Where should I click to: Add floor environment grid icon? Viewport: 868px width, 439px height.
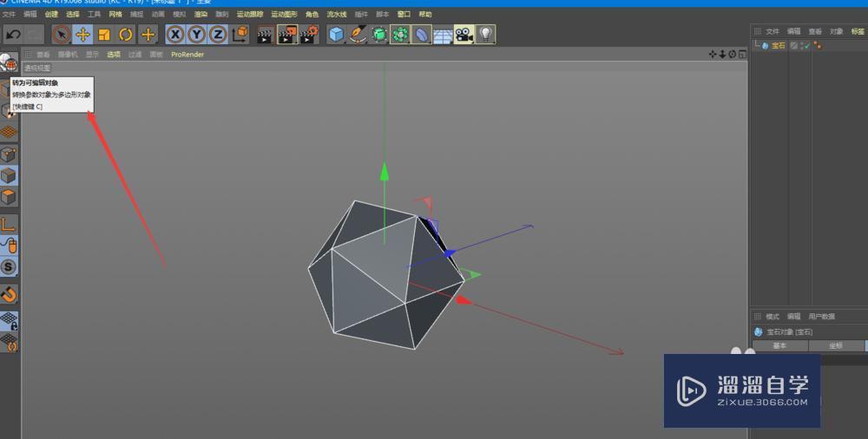(x=443, y=35)
